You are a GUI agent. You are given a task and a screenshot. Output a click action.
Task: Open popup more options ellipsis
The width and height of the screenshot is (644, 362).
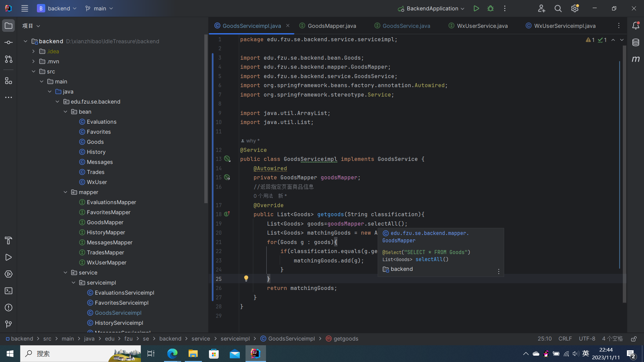pyautogui.click(x=499, y=271)
